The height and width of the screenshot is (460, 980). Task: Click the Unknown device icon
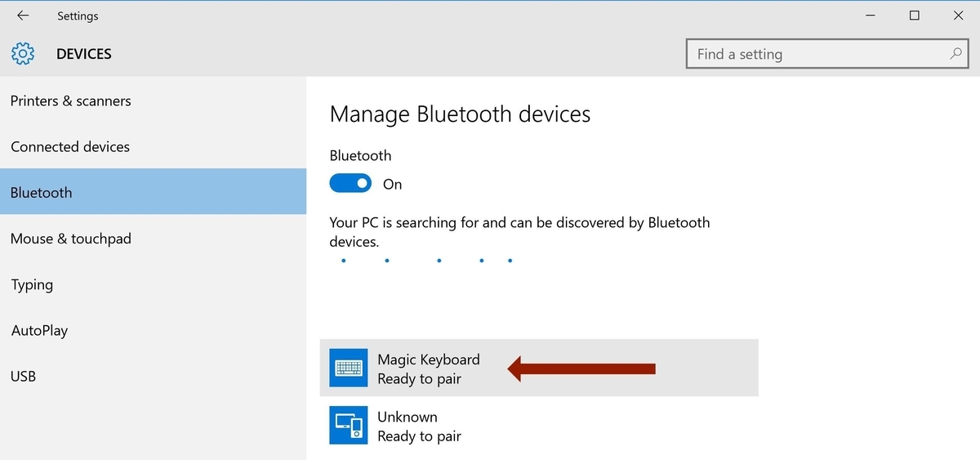pos(349,425)
